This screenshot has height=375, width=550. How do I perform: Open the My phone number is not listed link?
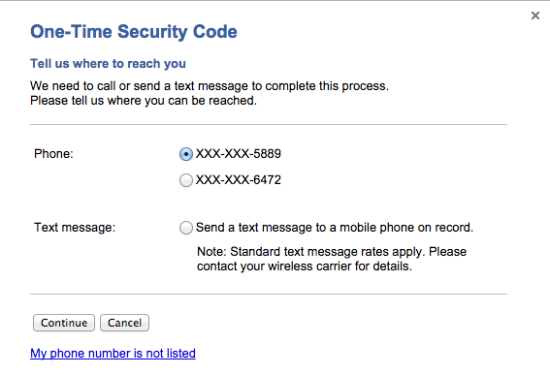pos(113,353)
